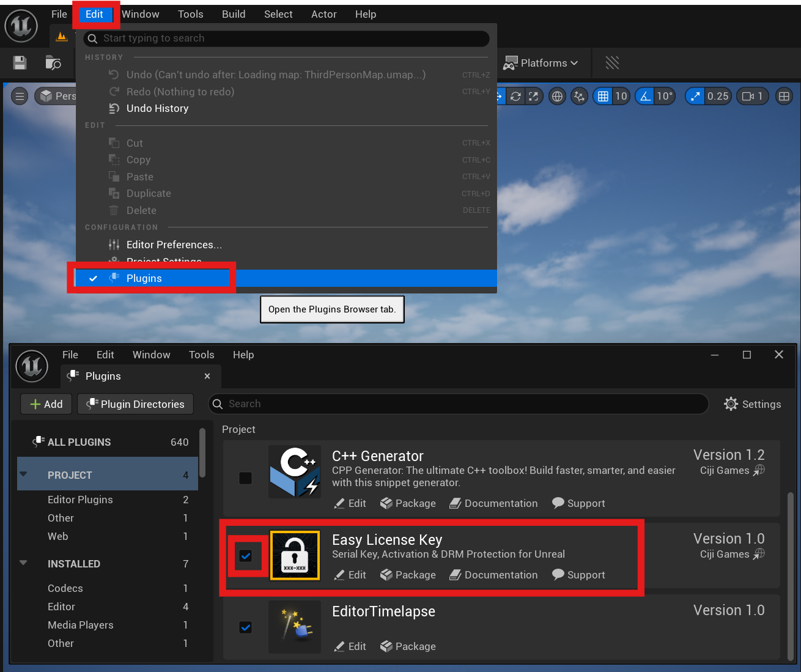Click the rotate tool icon in the viewport

(x=516, y=96)
